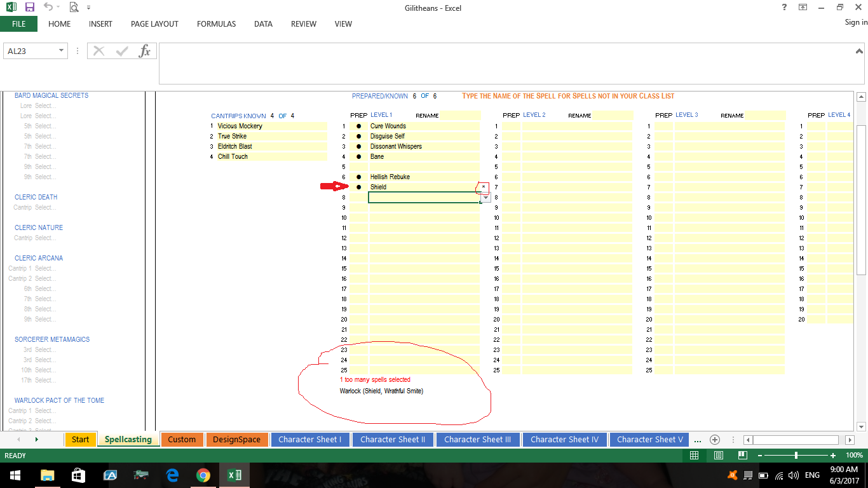This screenshot has width=868, height=488.
Task: Open Google Chrome from the taskbar
Action: pyautogui.click(x=203, y=475)
